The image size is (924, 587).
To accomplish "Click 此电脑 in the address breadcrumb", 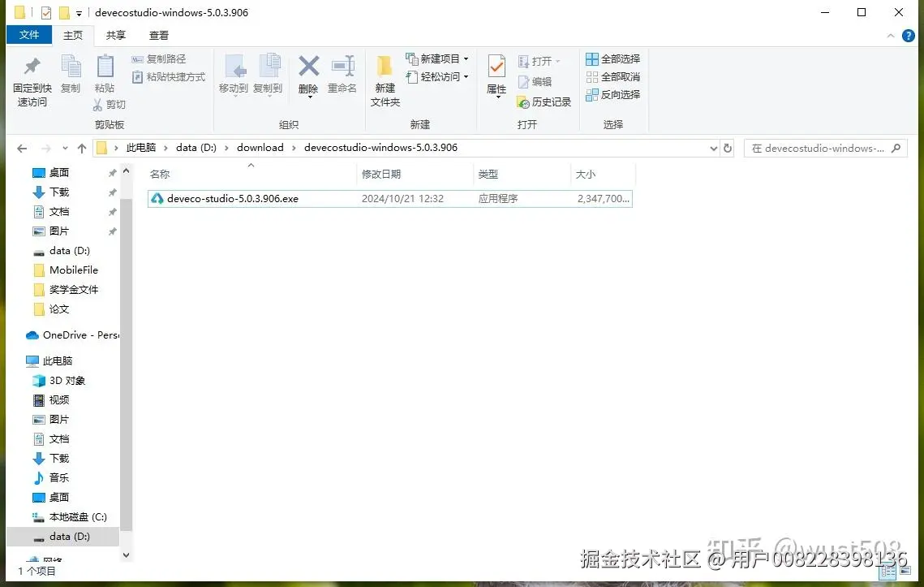I will click(141, 148).
